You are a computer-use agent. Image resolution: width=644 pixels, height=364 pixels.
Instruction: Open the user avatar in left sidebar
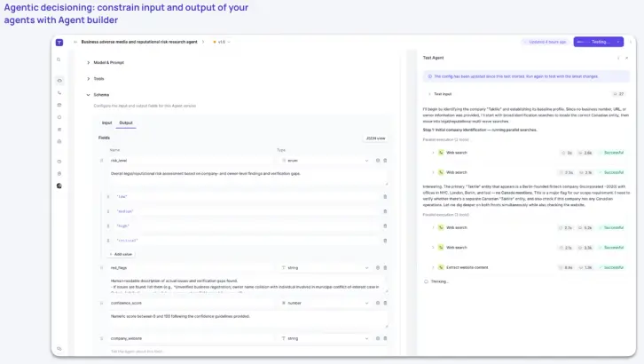point(59,186)
